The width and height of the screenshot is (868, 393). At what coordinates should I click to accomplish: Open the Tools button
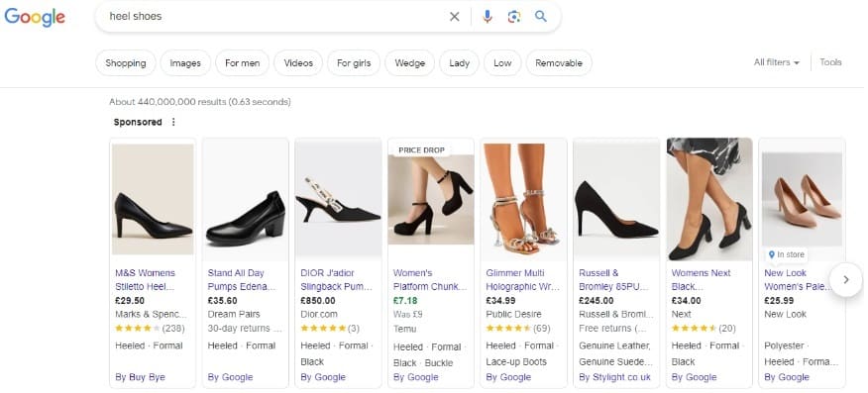(830, 62)
